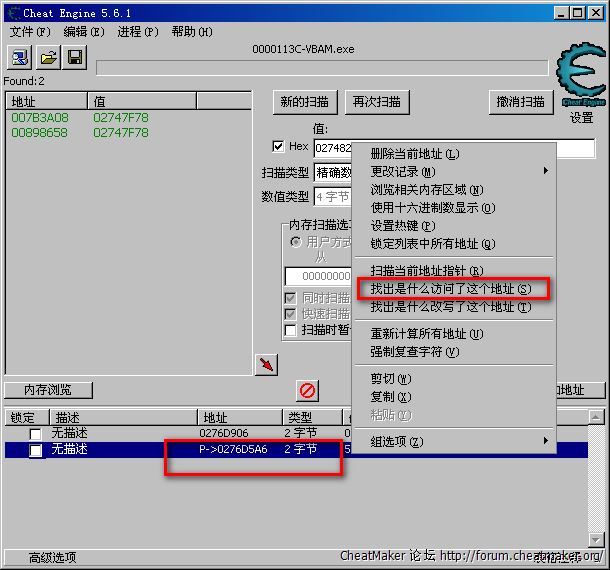This screenshot has width=610, height=570.
Task: Toggle the Hex checkbox
Action: pos(279,147)
